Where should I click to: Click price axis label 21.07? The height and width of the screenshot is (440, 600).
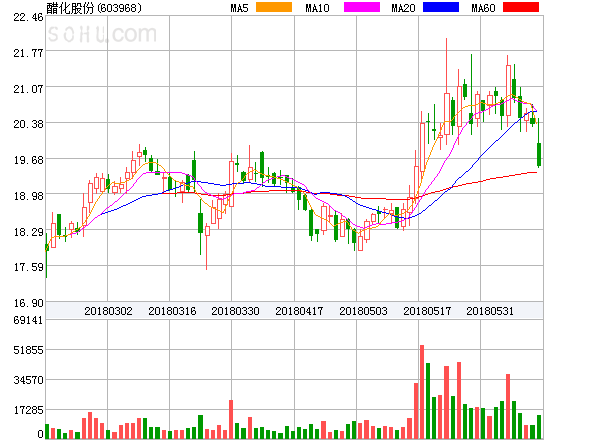(28, 89)
